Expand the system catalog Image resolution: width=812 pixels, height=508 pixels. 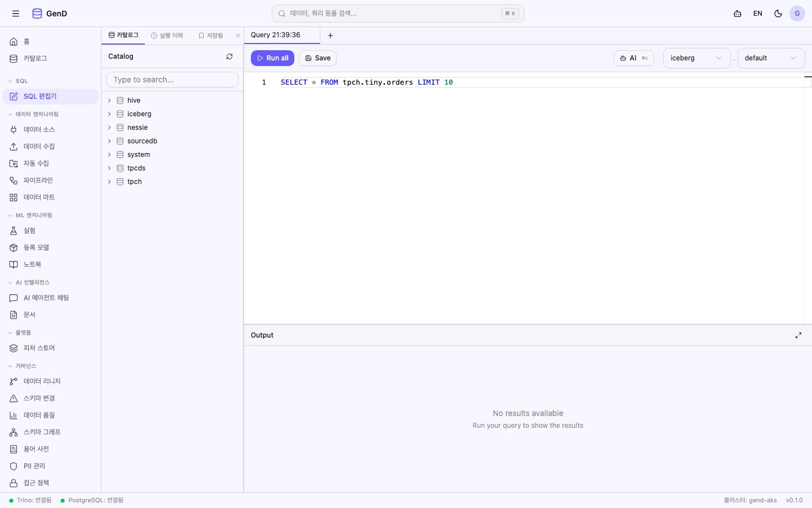pos(109,155)
